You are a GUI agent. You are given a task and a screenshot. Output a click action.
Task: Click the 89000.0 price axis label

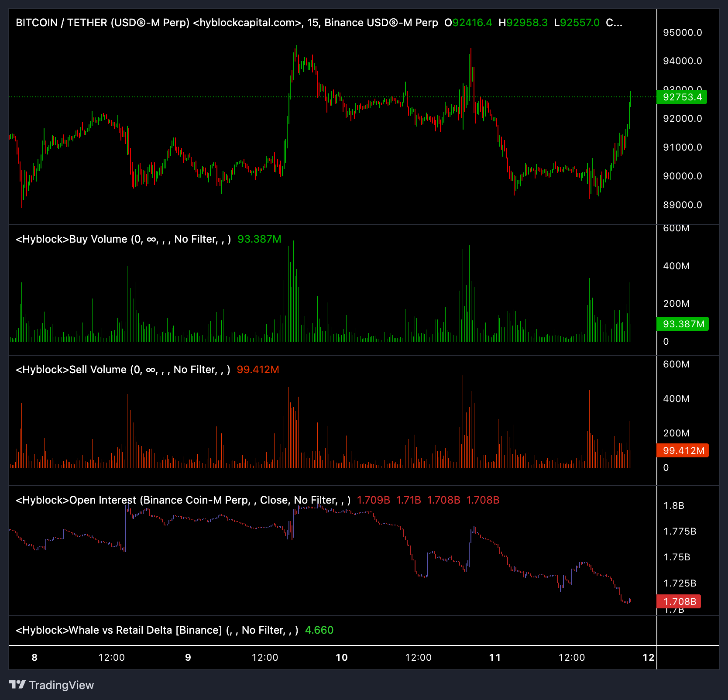683,205
